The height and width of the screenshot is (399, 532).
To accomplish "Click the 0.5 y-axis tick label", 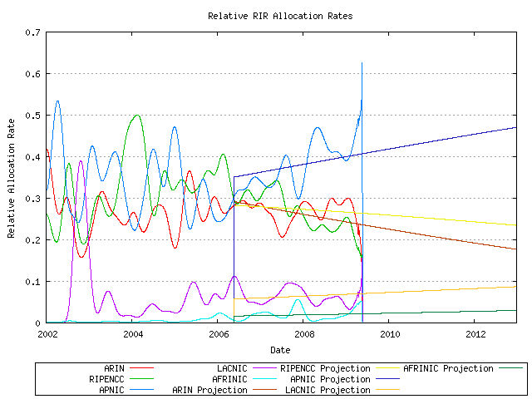I will [x=32, y=116].
